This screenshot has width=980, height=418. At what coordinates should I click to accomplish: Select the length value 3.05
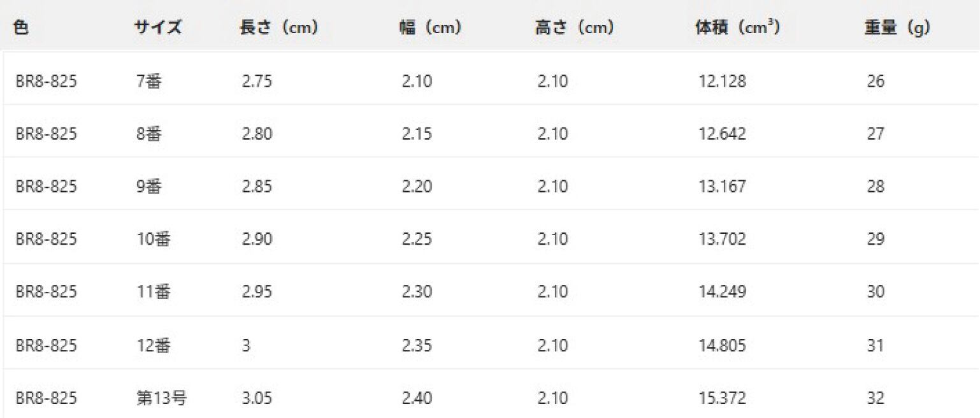pos(256,398)
